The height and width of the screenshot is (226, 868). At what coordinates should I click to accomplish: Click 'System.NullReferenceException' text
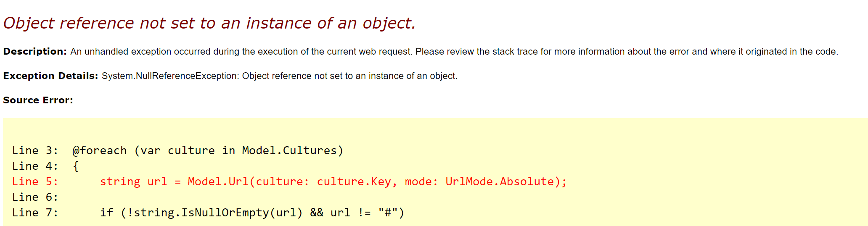tap(170, 76)
